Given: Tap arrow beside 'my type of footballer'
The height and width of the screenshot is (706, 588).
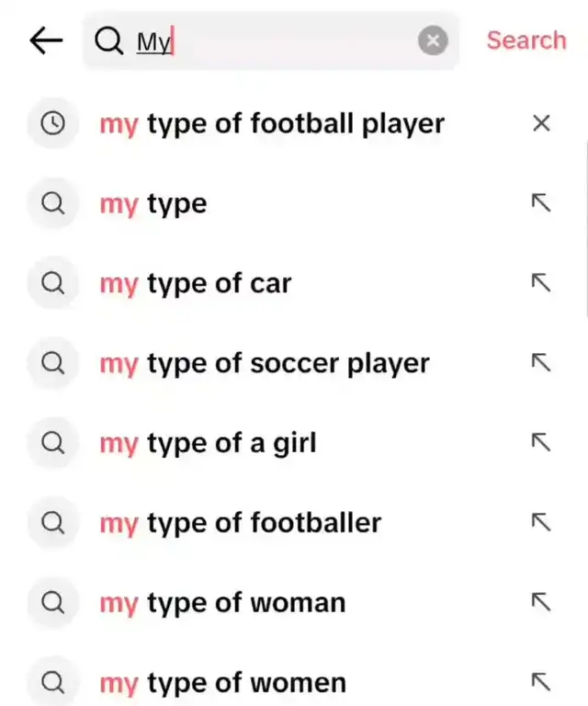Looking at the screenshot, I should tap(541, 523).
